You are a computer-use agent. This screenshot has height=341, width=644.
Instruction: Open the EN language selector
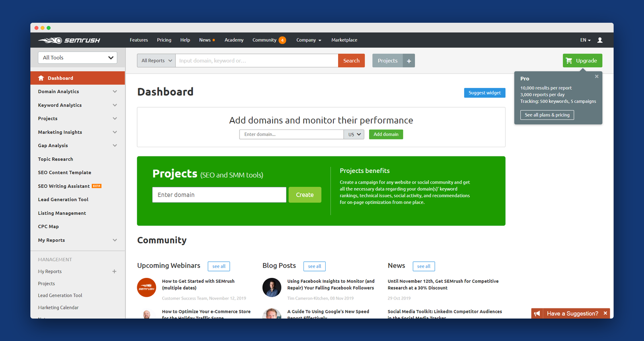coord(585,40)
